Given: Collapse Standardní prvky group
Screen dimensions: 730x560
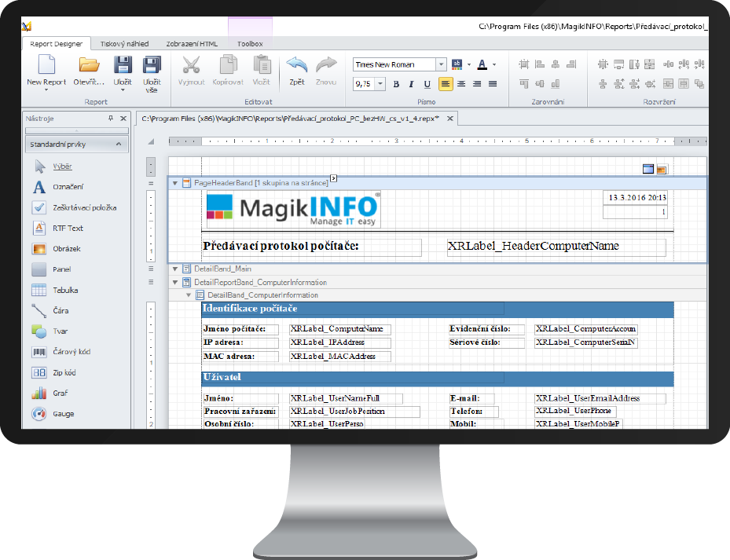Looking at the screenshot, I should click(x=119, y=145).
